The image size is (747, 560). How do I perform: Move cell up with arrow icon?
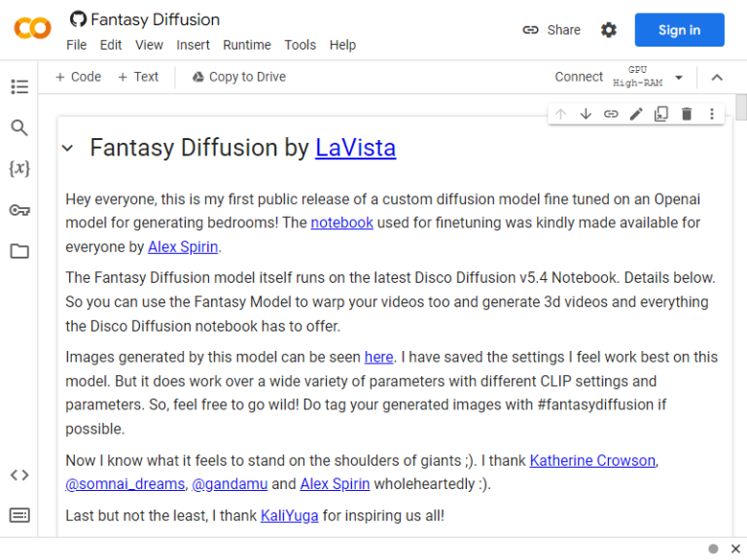pyautogui.click(x=560, y=114)
